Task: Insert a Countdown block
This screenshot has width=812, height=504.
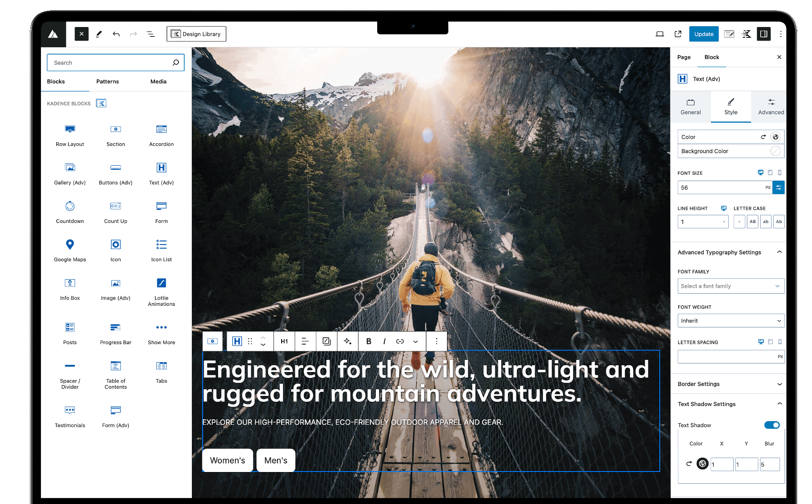Action: 70,212
